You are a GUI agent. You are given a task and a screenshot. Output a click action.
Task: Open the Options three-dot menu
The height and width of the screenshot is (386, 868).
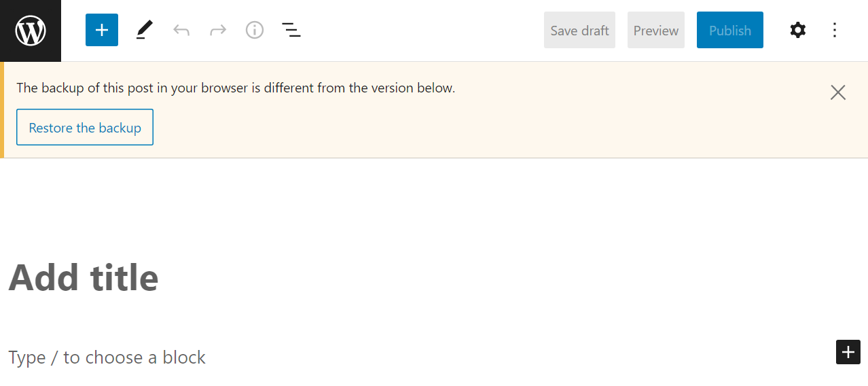pyautogui.click(x=835, y=30)
